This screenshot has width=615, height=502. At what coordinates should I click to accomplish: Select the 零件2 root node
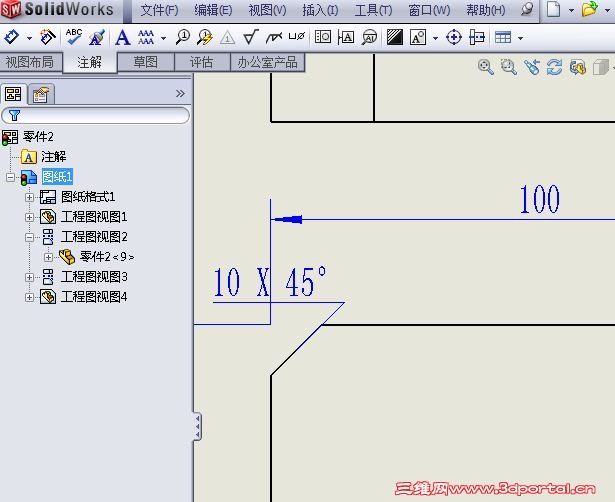coord(38,136)
